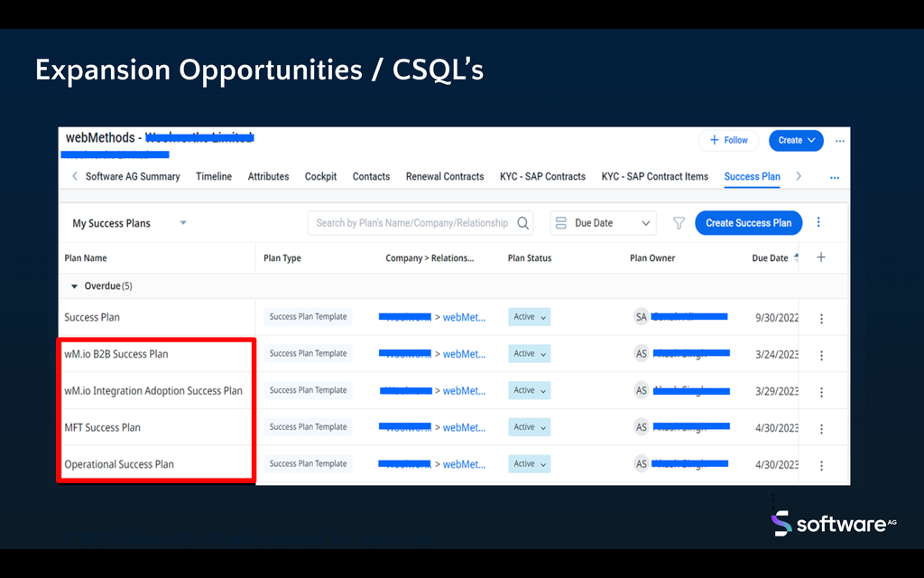Screen dimensions: 924x578
Task: Open the plan named Success Plan
Action: (92, 317)
